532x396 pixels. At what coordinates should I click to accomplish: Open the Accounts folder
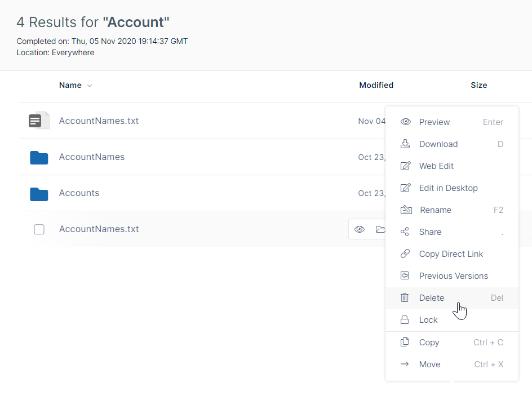click(79, 193)
